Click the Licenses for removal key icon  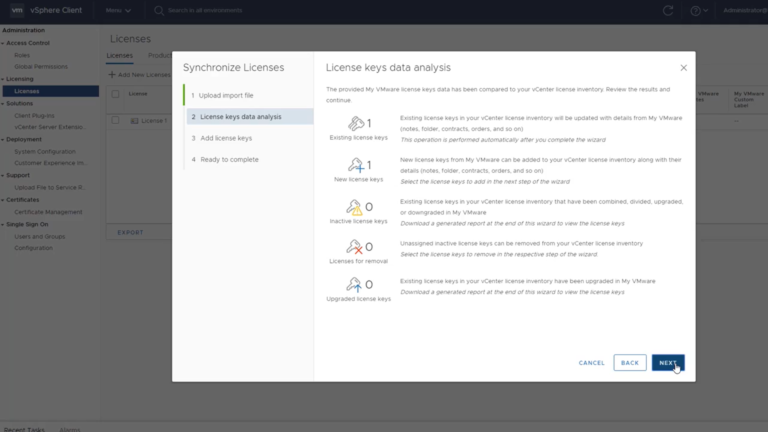(354, 246)
